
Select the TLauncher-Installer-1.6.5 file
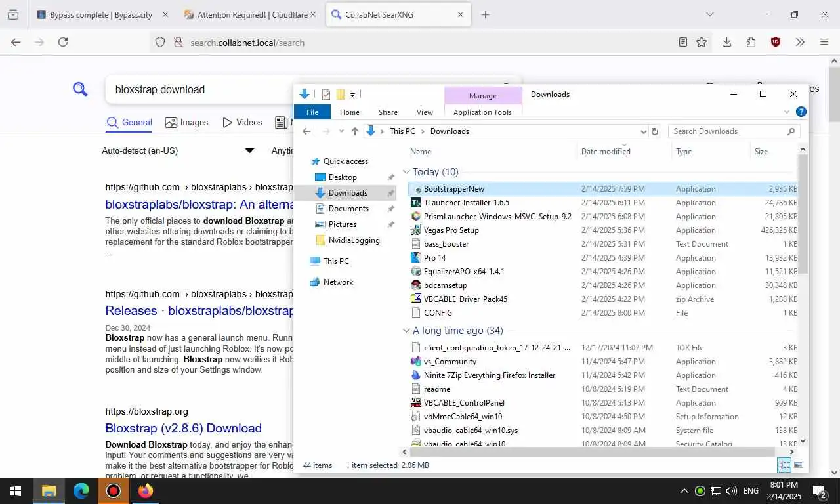(602, 203)
